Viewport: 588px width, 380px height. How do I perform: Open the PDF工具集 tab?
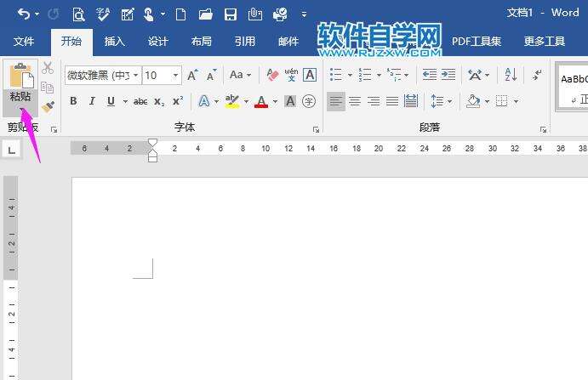[477, 41]
